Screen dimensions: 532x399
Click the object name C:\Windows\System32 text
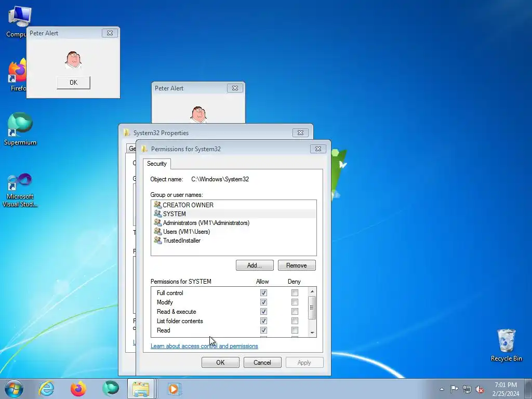click(x=220, y=179)
